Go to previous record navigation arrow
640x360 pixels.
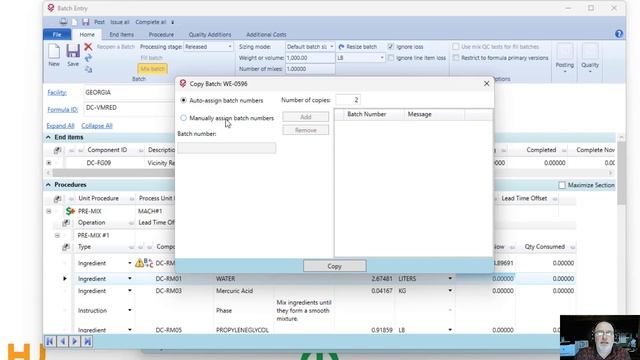(62, 341)
